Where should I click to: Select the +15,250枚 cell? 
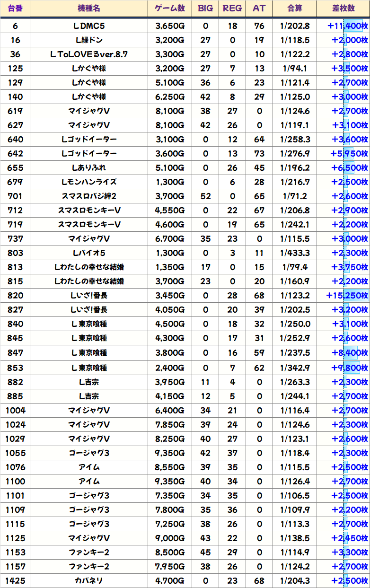pyautogui.click(x=344, y=296)
